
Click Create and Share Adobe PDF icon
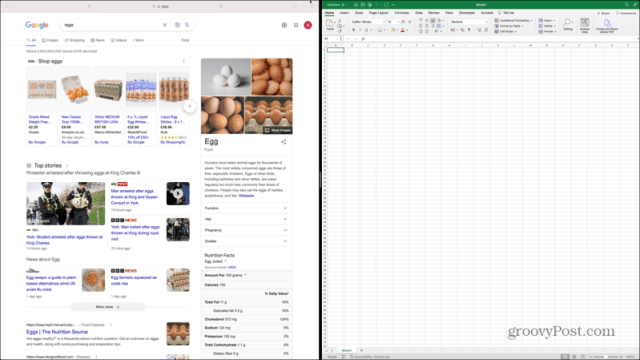pos(607,24)
